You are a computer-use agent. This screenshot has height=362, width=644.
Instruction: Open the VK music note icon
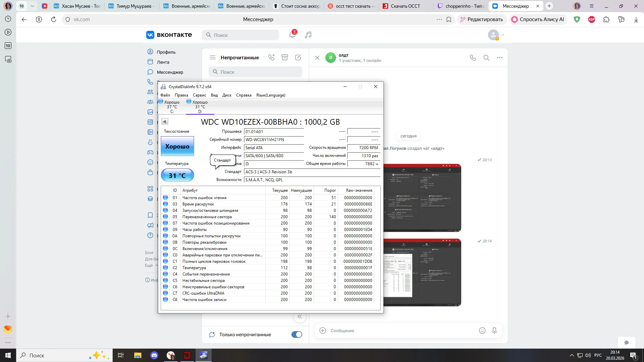308,35
